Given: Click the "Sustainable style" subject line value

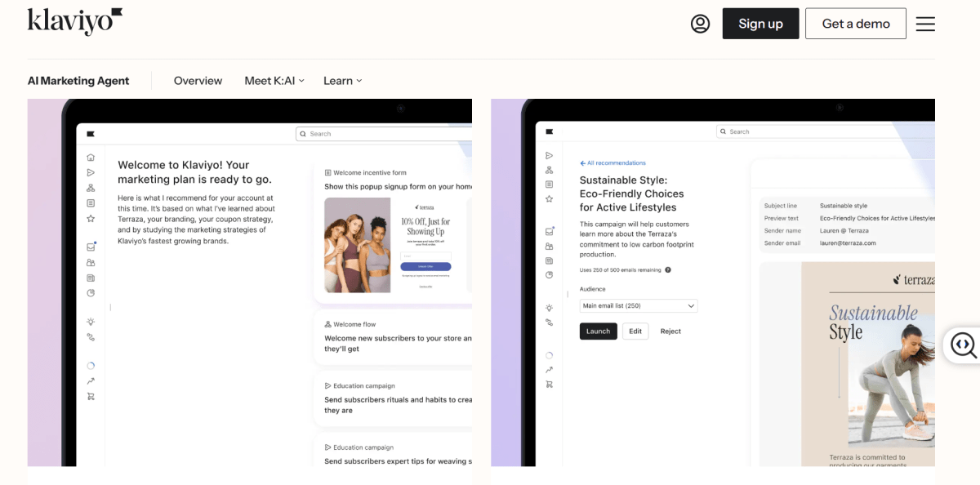Looking at the screenshot, I should tap(844, 206).
